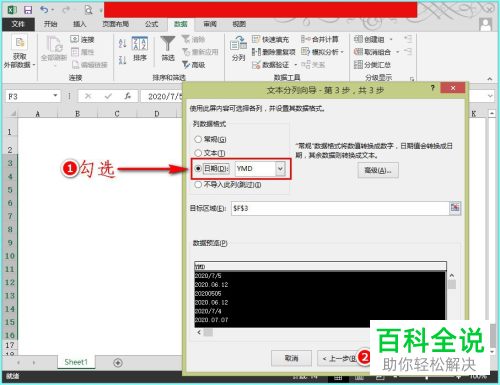Select the 常规(G) radio button

(198, 139)
